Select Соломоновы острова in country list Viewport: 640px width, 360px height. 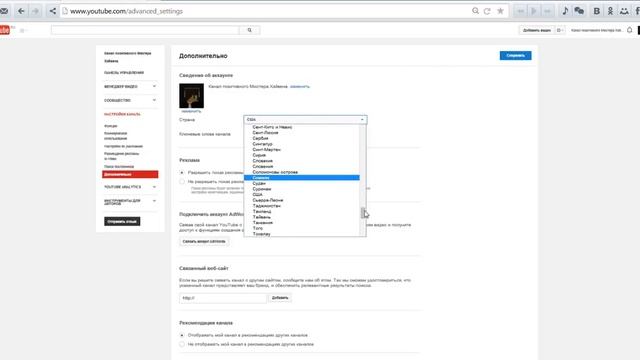pyautogui.click(x=302, y=172)
